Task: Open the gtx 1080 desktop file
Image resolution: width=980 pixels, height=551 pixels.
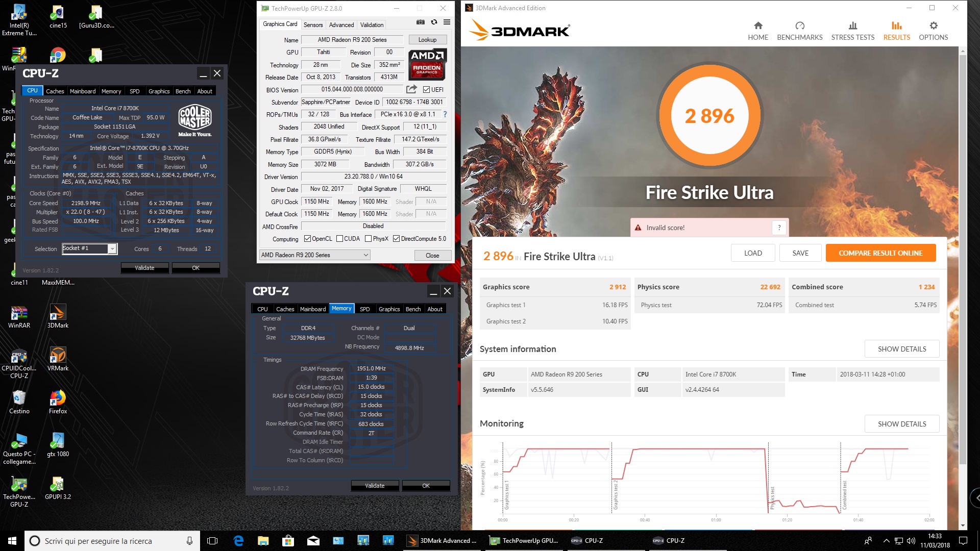Action: point(58,444)
